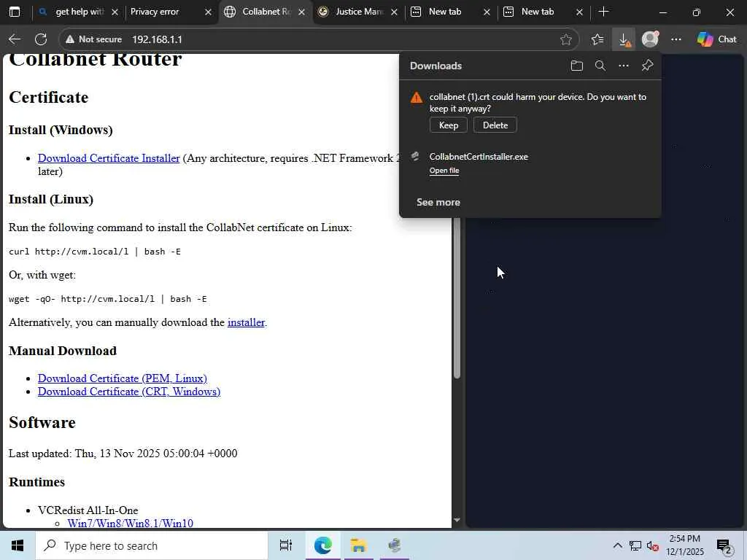Viewport: 747px width, 560px height.
Task: Open the browser profile avatar
Action: pos(650,39)
